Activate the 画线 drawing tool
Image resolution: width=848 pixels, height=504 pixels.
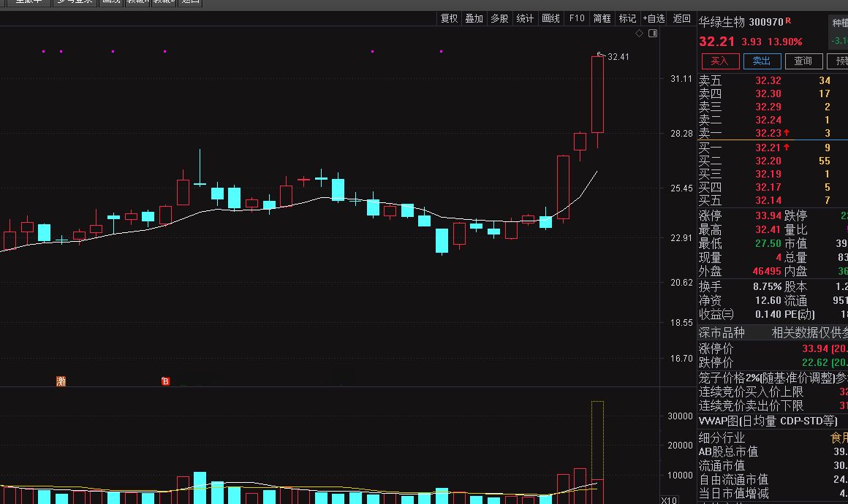[x=550, y=18]
